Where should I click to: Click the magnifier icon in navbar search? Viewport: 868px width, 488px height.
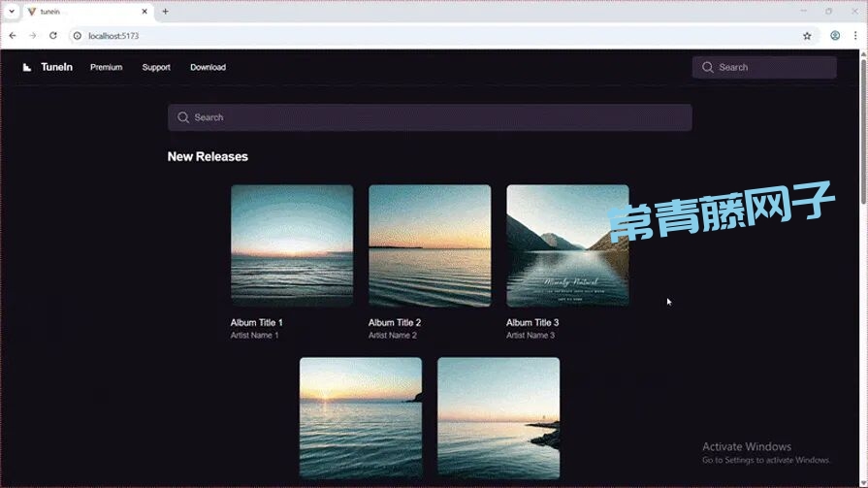pyautogui.click(x=708, y=68)
